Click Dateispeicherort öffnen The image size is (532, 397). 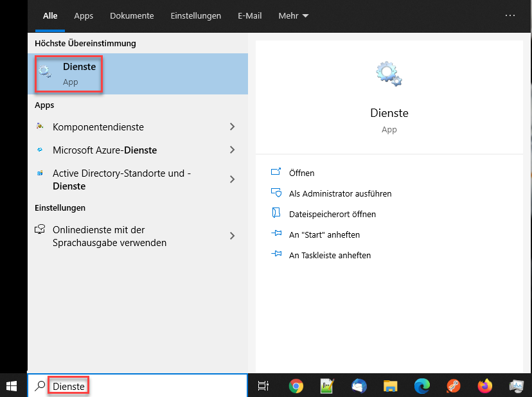tap(332, 214)
